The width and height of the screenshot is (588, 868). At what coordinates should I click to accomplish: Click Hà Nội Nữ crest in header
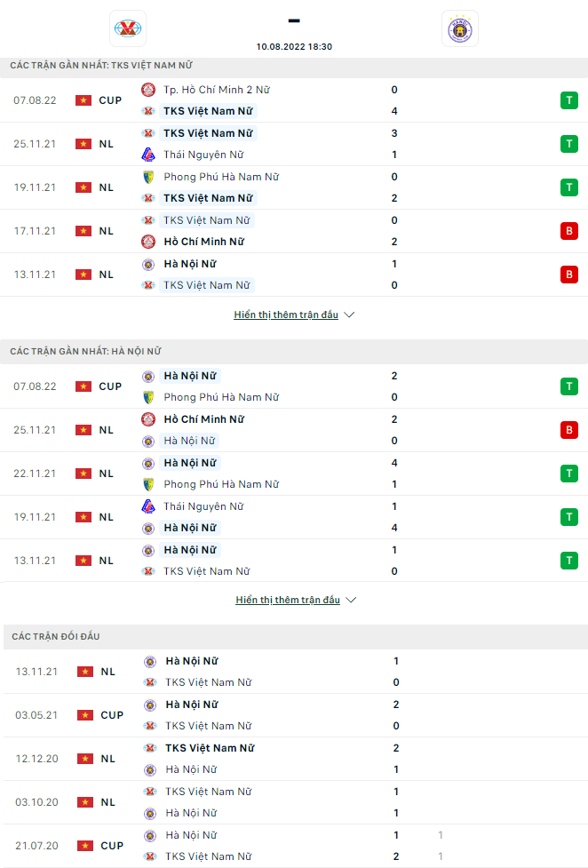pos(459,29)
